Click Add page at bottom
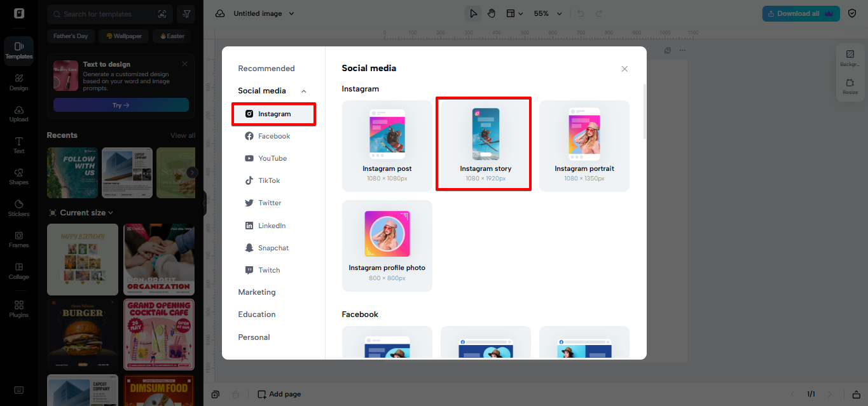The width and height of the screenshot is (868, 406). tap(279, 395)
